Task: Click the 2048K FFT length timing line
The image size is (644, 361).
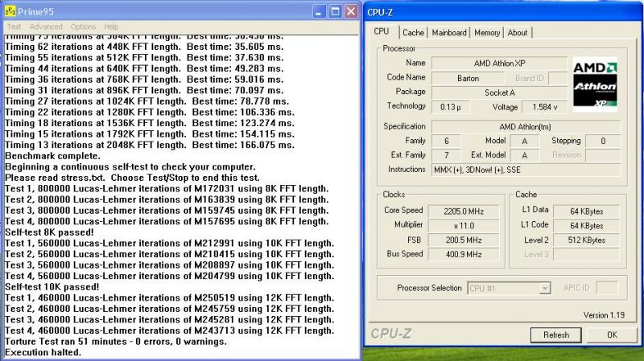Action: point(150,145)
